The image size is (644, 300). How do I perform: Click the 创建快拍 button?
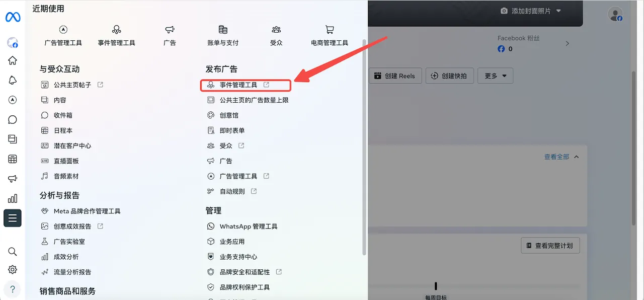click(x=449, y=76)
